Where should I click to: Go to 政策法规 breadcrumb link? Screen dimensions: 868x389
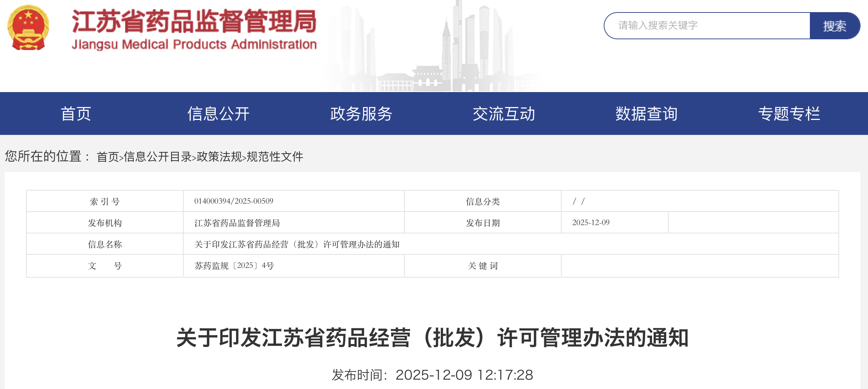click(x=219, y=157)
